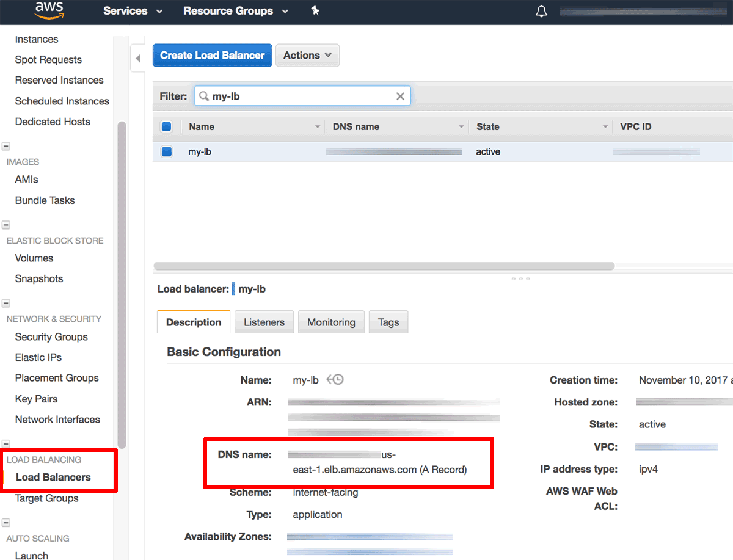Image resolution: width=733 pixels, height=560 pixels.
Task: Click the pin shortcut icon in top bar
Action: click(x=315, y=10)
